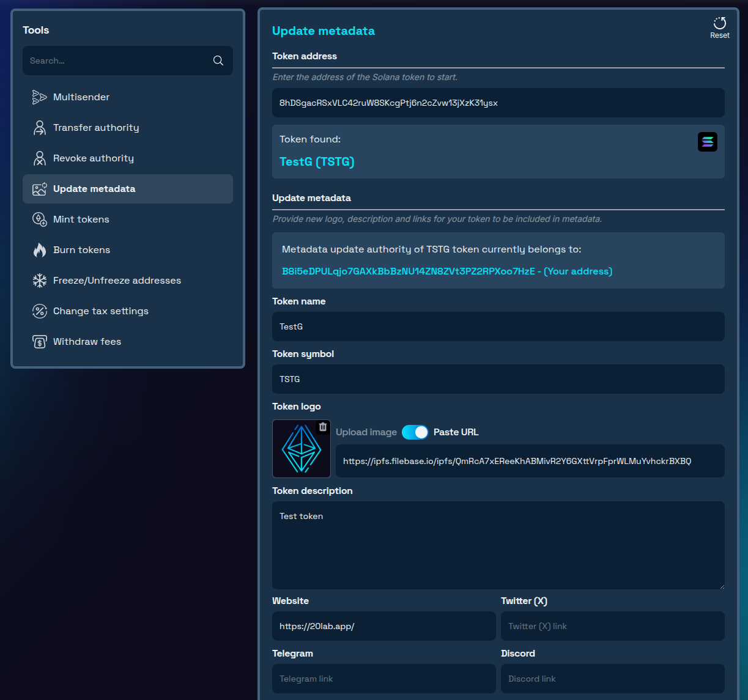
Task: Click the description textarea resize handle
Action: tap(721, 586)
